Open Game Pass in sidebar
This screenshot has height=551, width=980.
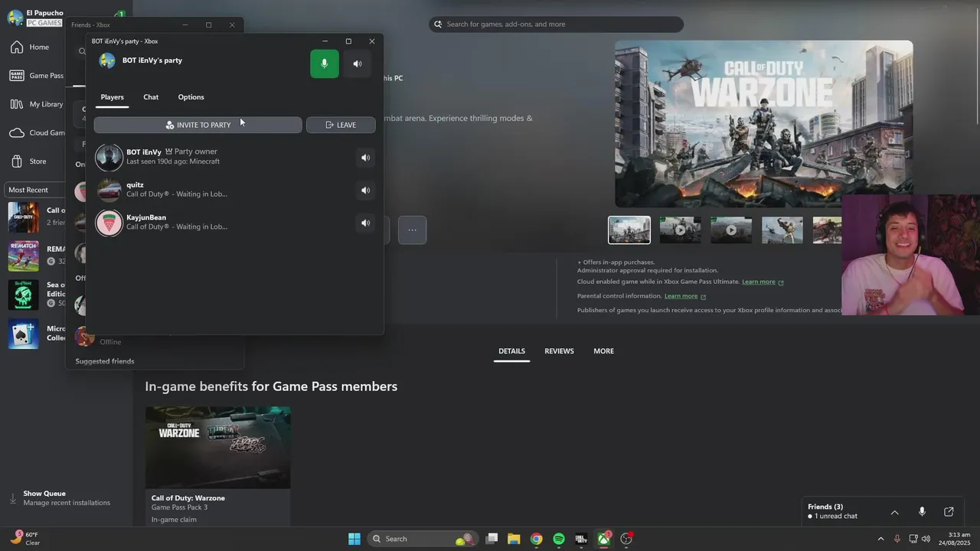(x=37, y=76)
